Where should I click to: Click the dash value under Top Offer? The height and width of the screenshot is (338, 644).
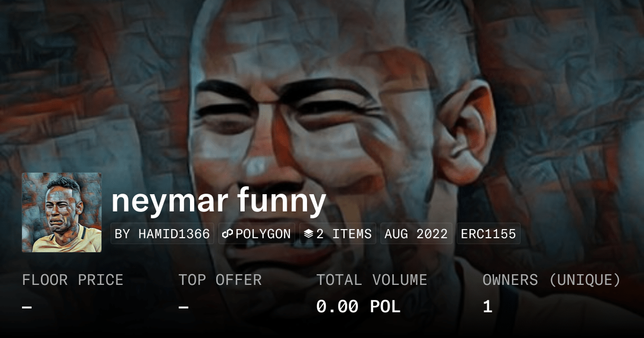click(x=184, y=307)
